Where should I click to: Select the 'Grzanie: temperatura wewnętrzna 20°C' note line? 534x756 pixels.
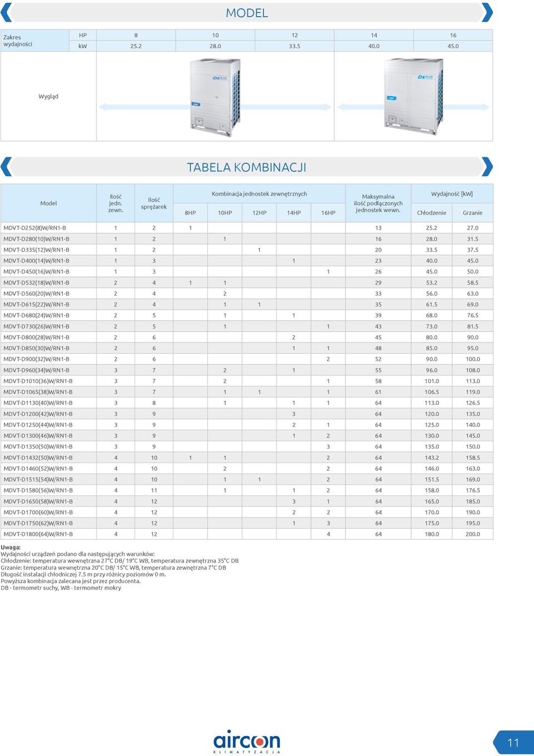point(113,568)
